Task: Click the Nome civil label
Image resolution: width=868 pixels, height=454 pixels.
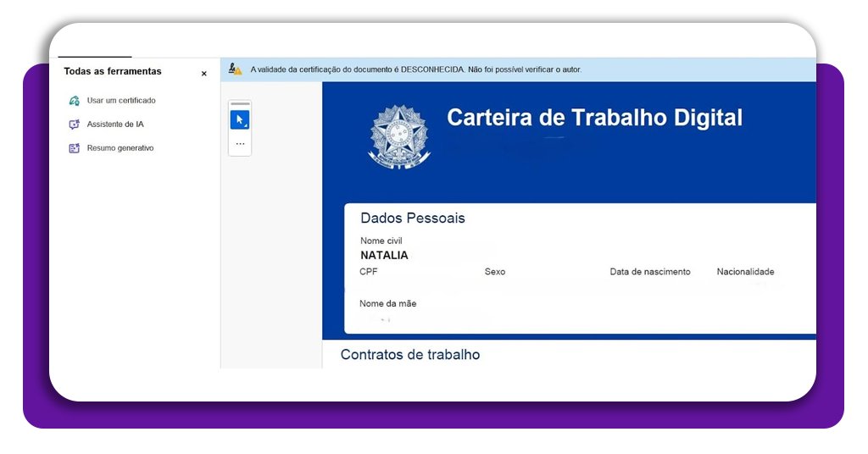Action: coord(381,241)
